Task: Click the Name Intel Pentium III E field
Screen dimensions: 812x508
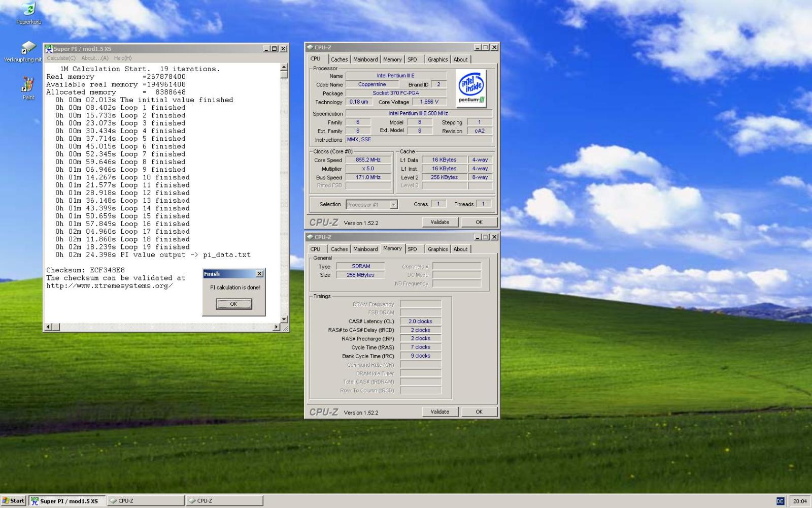Action: 396,76
